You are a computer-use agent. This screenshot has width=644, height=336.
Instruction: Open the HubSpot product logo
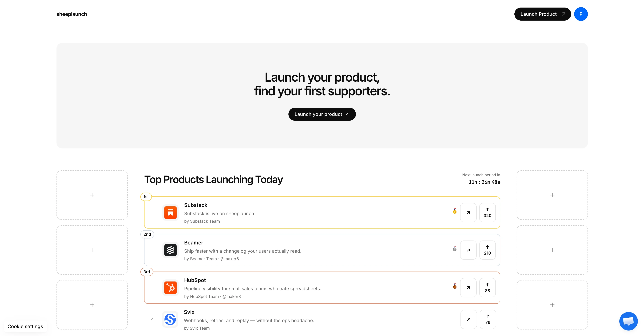click(170, 288)
